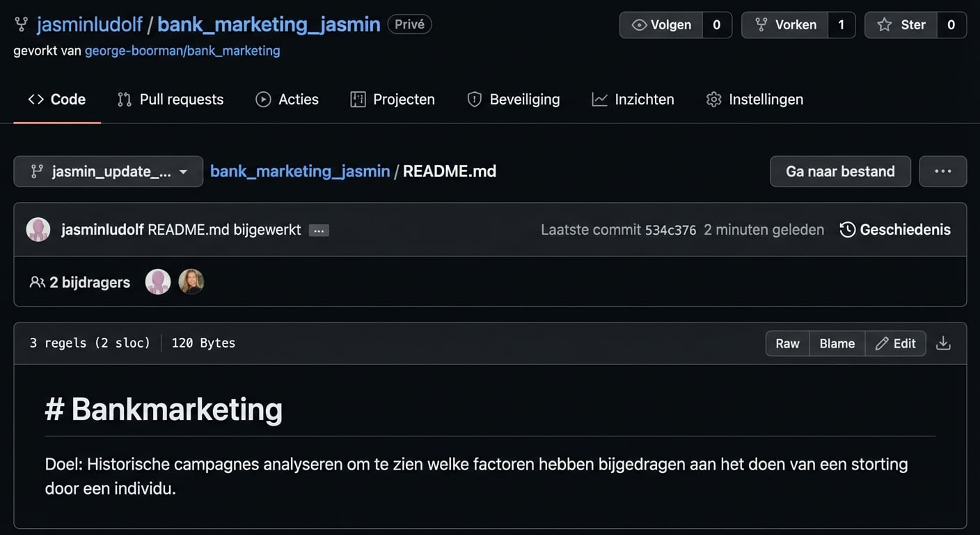Click the contributors icon beside 2 bijdragers
This screenshot has height=535, width=980.
click(36, 281)
